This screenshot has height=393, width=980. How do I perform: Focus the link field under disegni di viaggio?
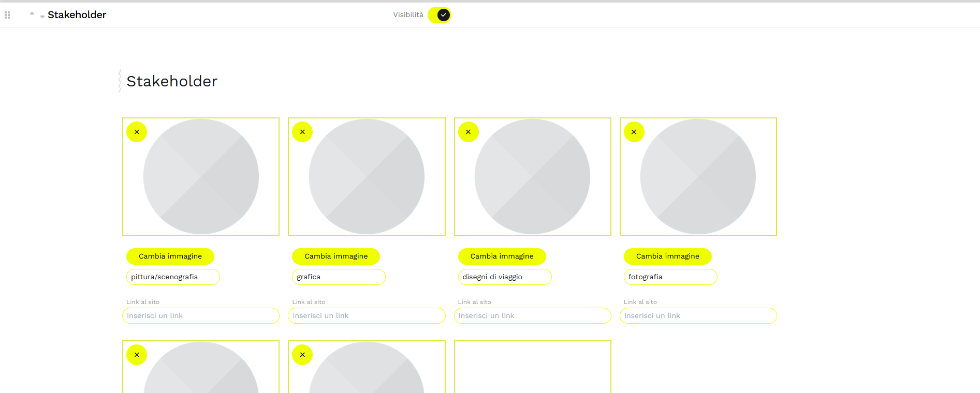click(x=533, y=316)
